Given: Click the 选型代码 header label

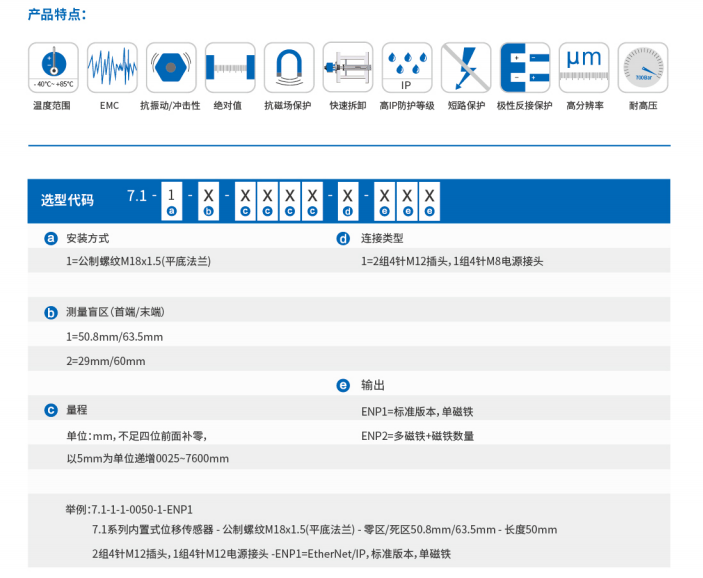Looking at the screenshot, I should [67, 200].
